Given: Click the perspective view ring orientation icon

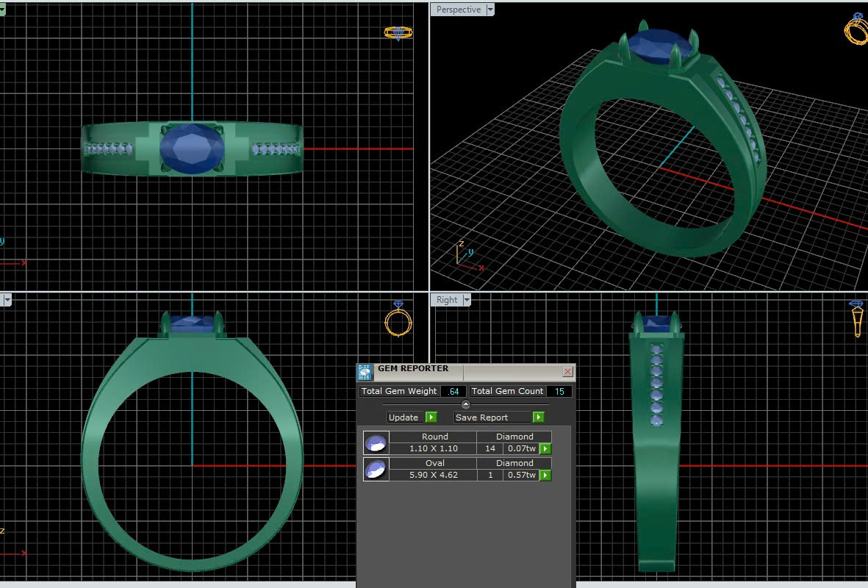Looking at the screenshot, I should (x=856, y=29).
